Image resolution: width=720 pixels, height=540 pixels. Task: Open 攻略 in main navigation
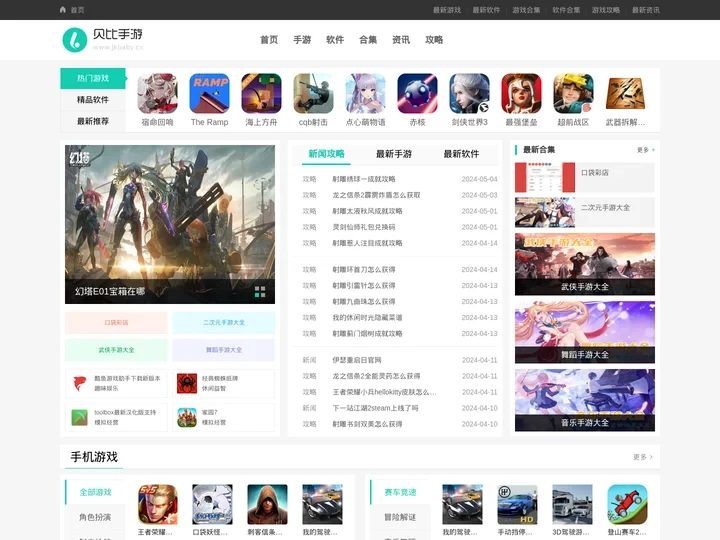tap(434, 40)
